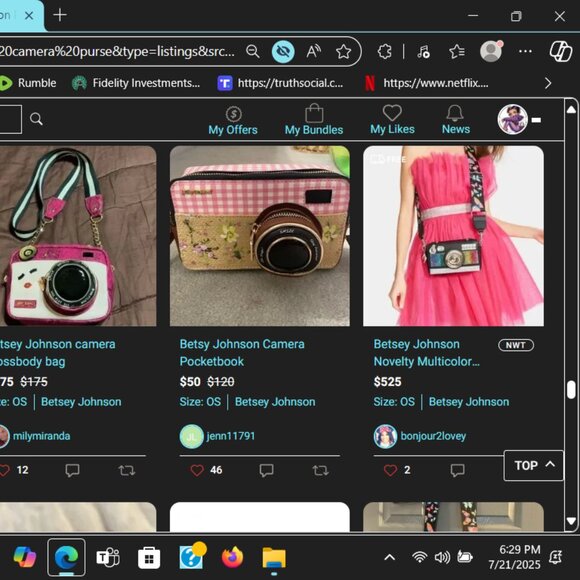Share the jenn11791 listing
This screenshot has height=580, width=580.
320,471
